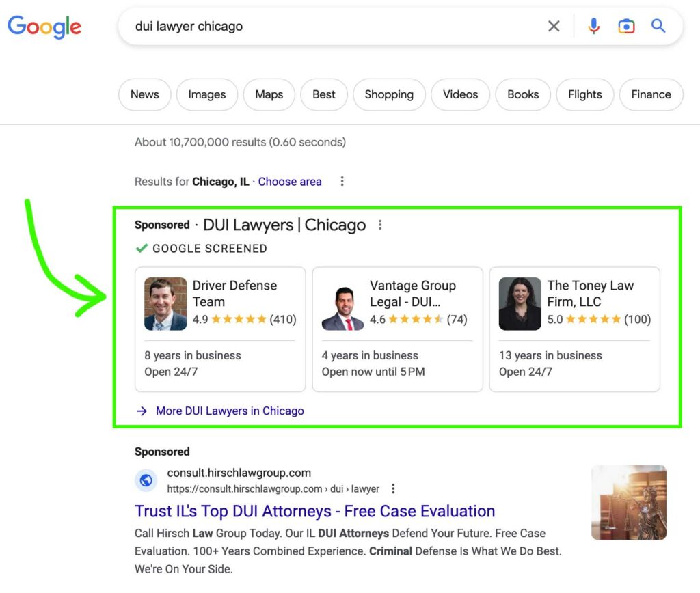Select the Best filter chip
Image resolution: width=700 pixels, height=593 pixels.
pos(323,94)
